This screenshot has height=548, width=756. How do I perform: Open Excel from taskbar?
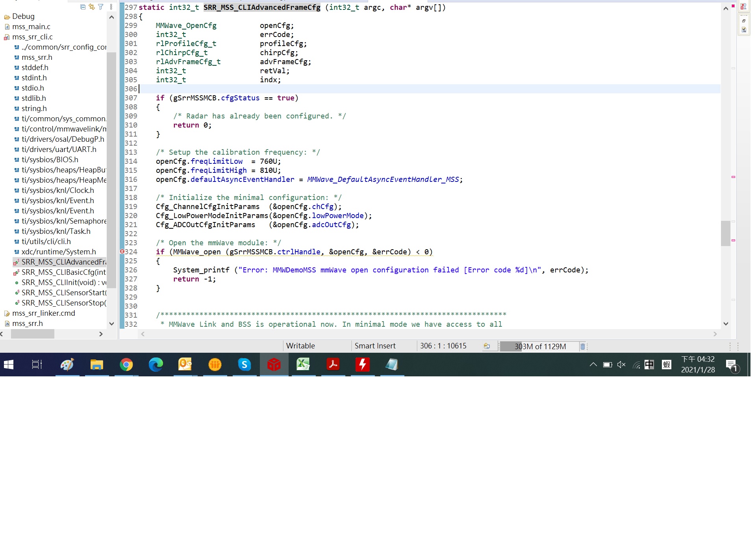(x=303, y=365)
